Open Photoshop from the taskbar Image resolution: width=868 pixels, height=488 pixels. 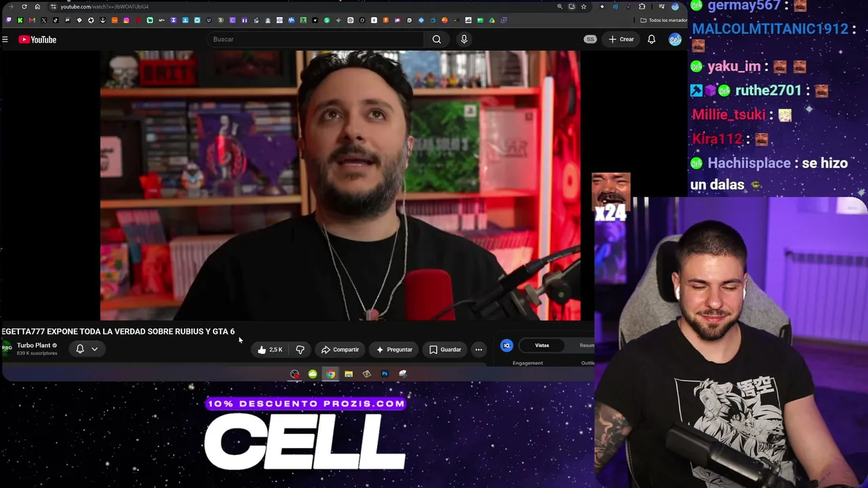point(384,374)
